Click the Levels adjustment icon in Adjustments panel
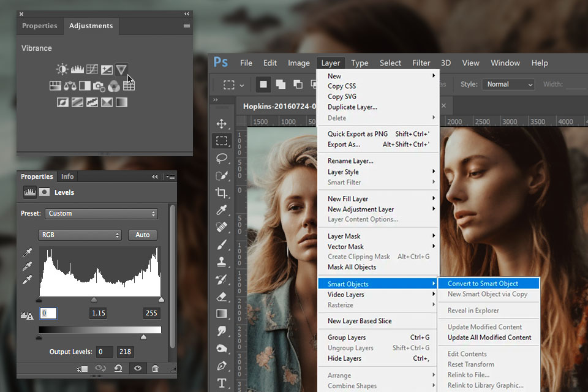The width and height of the screenshot is (588, 392). point(77,69)
